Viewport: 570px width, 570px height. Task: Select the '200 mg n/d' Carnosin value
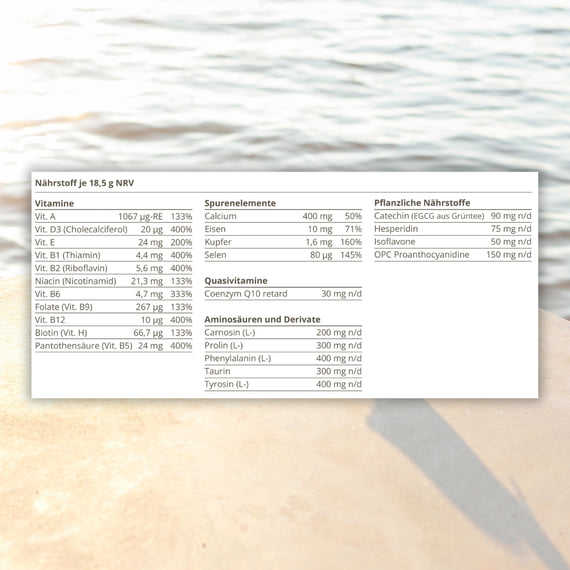pyautogui.click(x=339, y=333)
